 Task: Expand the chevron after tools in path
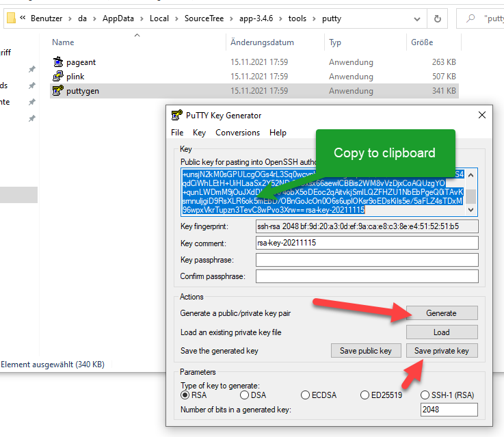[x=314, y=18]
